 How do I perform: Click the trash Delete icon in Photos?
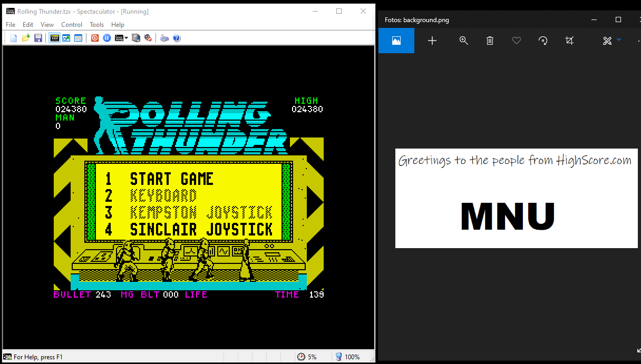(490, 41)
